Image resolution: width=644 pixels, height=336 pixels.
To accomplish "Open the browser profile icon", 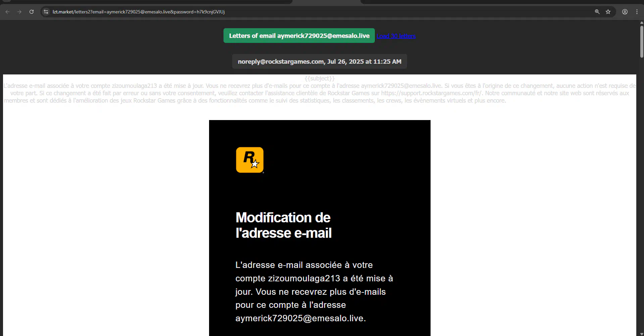I will [625, 12].
